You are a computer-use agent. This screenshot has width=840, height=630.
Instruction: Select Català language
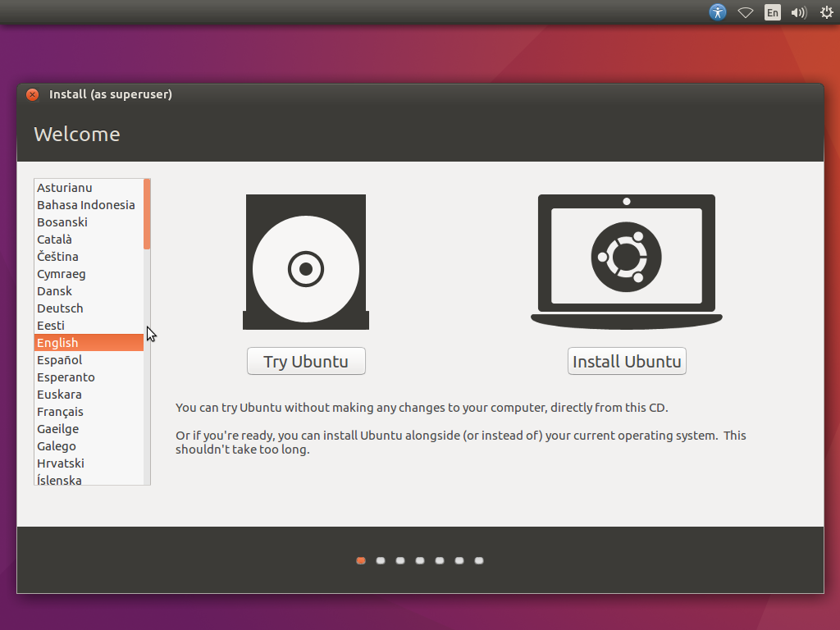(89, 239)
